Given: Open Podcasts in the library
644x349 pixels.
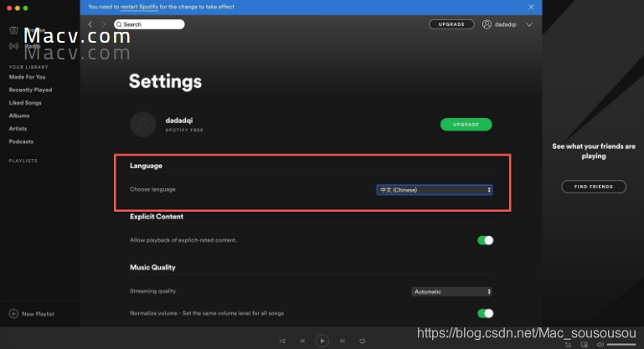Looking at the screenshot, I should pos(21,141).
